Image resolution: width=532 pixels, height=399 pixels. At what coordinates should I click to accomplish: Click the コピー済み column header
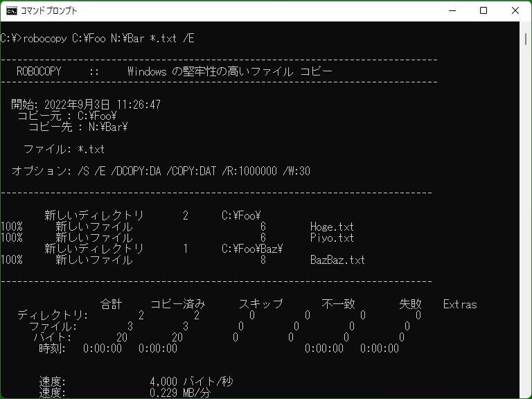pyautogui.click(x=178, y=304)
